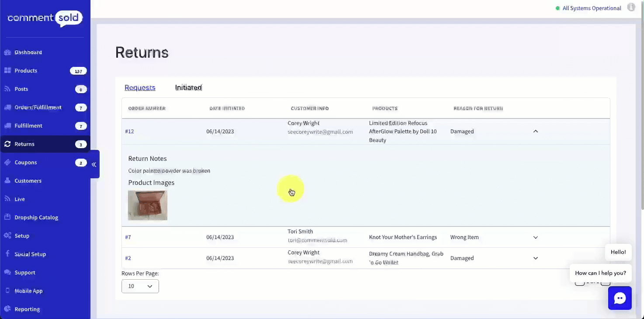Click All Systems Operational status link

(592, 8)
